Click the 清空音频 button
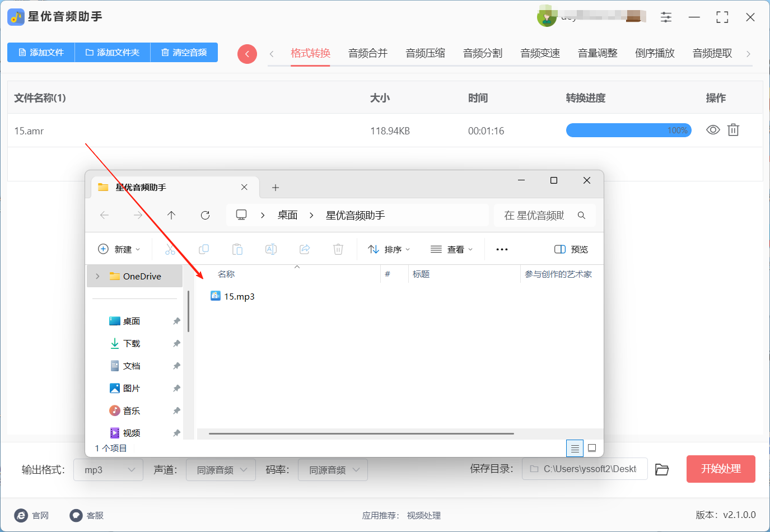The height and width of the screenshot is (532, 770). coord(184,52)
